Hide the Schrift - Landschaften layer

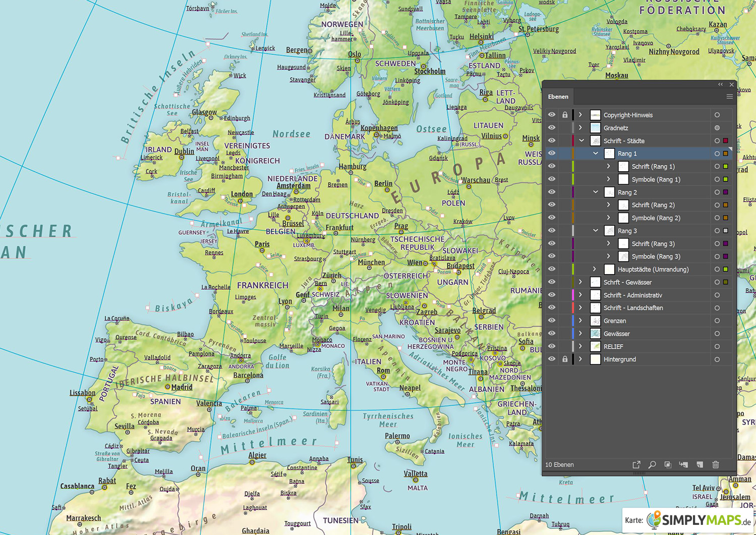coord(552,308)
